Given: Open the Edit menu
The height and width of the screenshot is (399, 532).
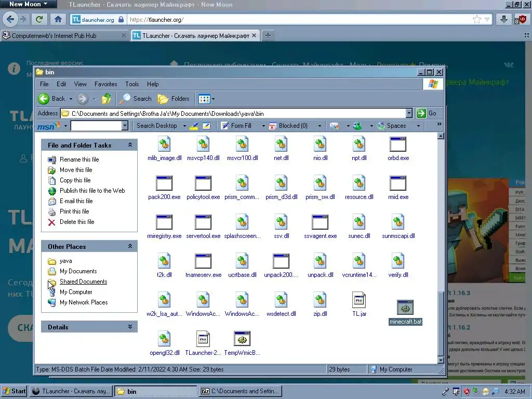Looking at the screenshot, I should (x=61, y=84).
